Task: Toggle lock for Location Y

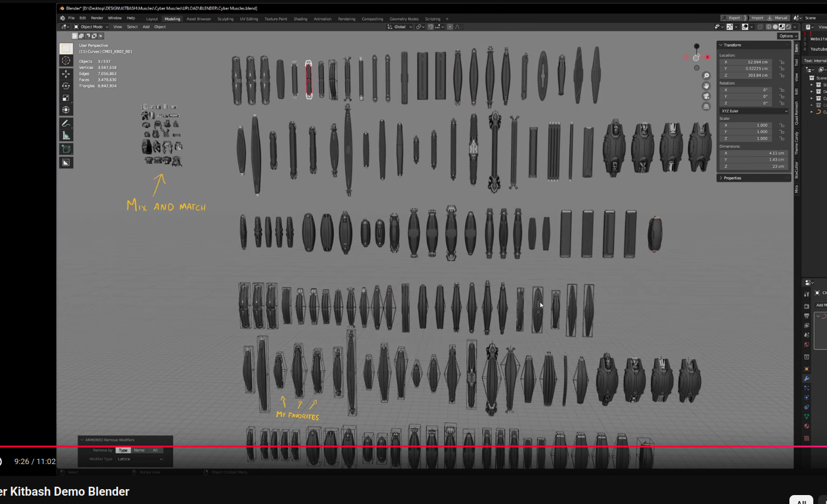Action: point(782,69)
